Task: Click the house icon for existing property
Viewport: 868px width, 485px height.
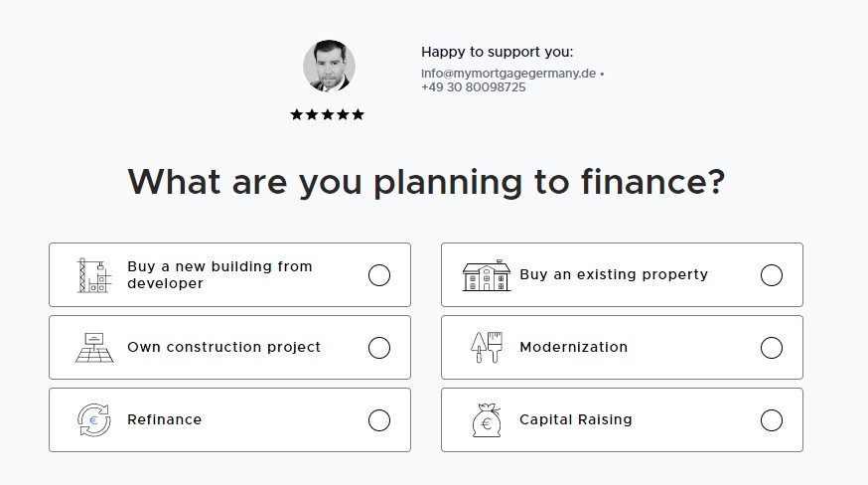Action: tap(487, 275)
